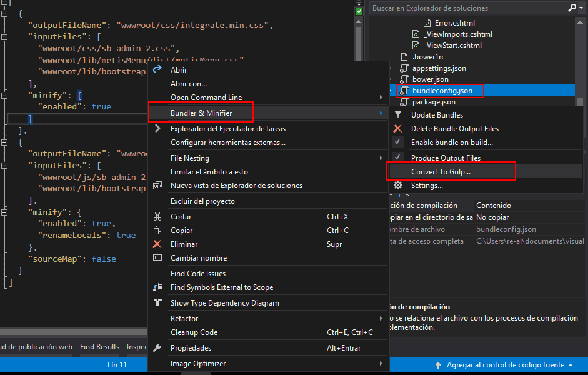Open the search options dropdown arrow
Screen dimensions: 588x375
[x=581, y=8]
